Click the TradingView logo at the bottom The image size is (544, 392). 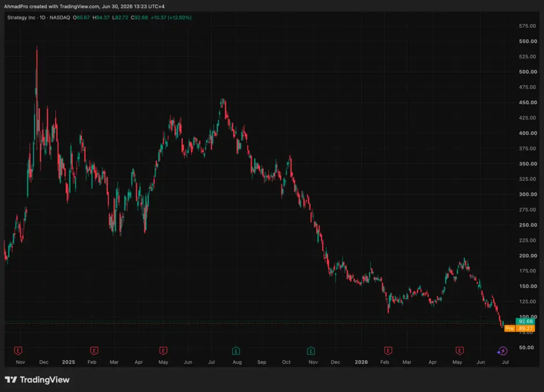pyautogui.click(x=37, y=379)
